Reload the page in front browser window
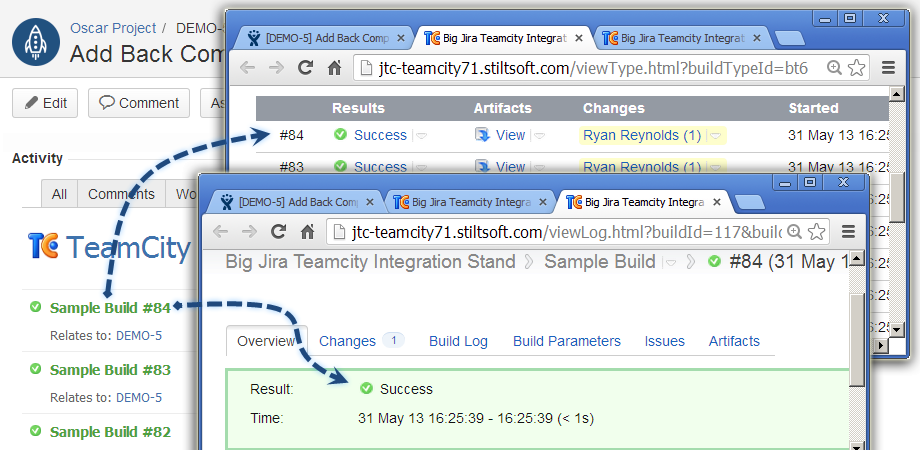Viewport: 920px width, 450px height. (x=279, y=232)
